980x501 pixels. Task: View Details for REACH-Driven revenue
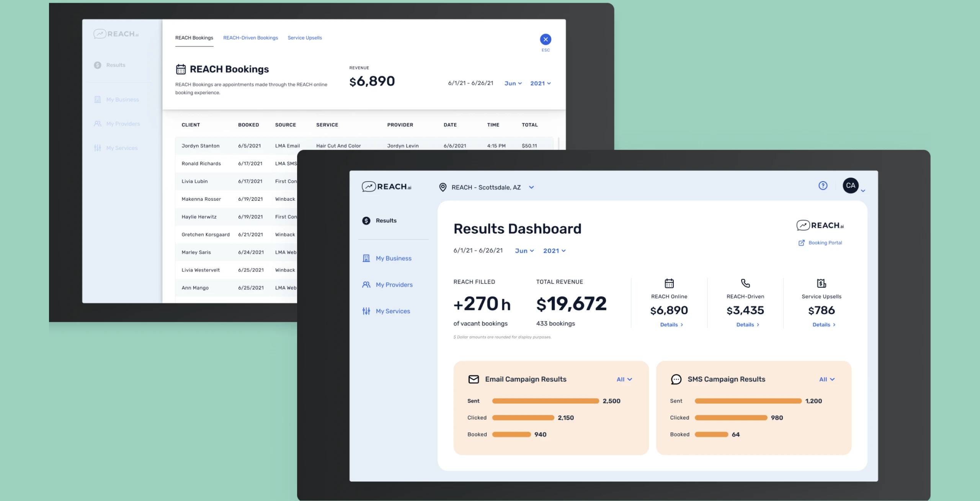pyautogui.click(x=748, y=325)
